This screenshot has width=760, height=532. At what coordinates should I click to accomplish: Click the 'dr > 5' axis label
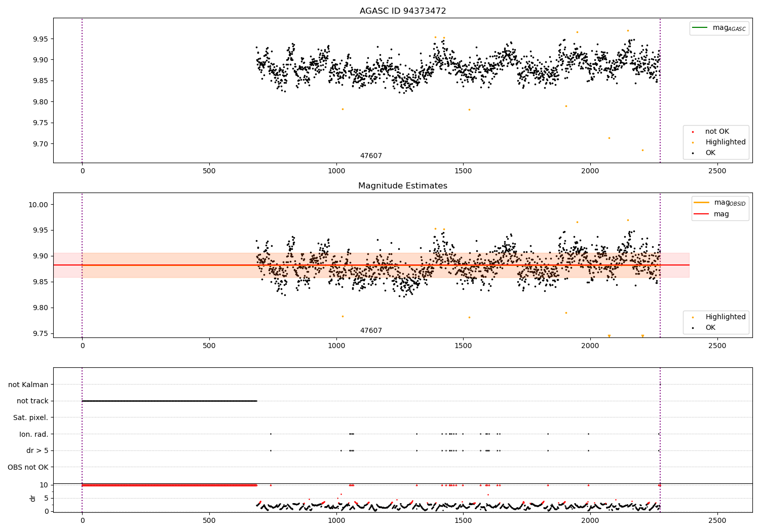(x=37, y=450)
